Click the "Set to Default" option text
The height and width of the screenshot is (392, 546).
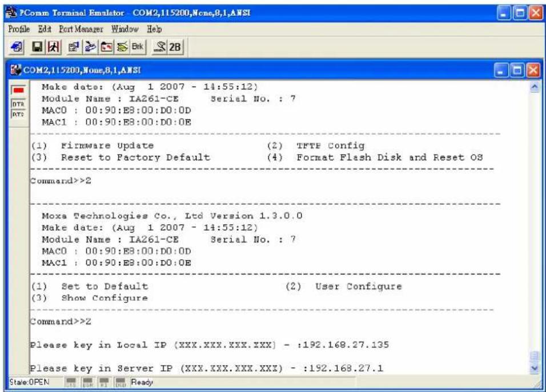(x=105, y=286)
